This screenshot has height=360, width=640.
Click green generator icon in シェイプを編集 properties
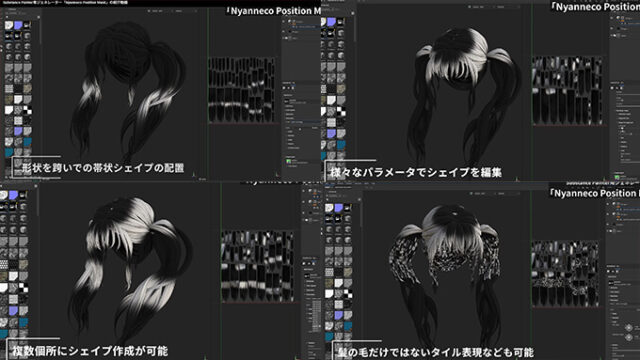617,177
